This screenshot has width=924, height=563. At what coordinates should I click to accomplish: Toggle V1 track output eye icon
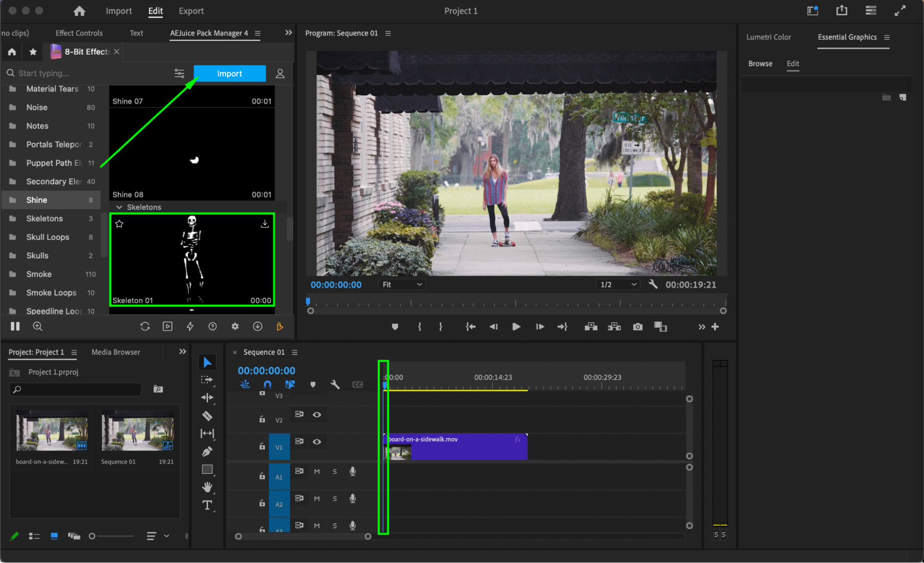[x=317, y=442]
